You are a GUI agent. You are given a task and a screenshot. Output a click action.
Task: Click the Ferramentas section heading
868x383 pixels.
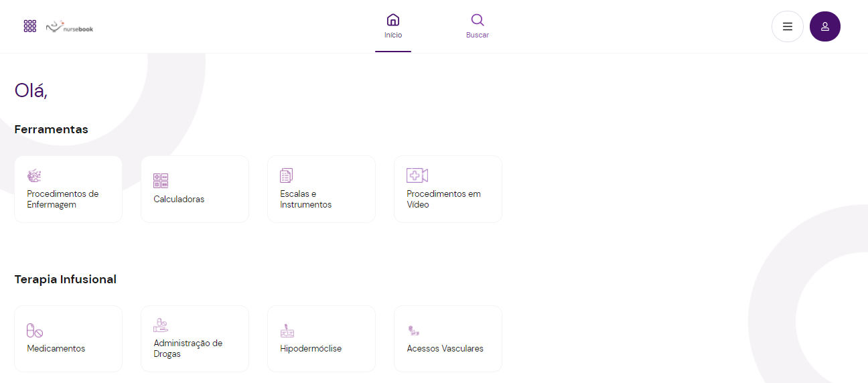pos(52,129)
